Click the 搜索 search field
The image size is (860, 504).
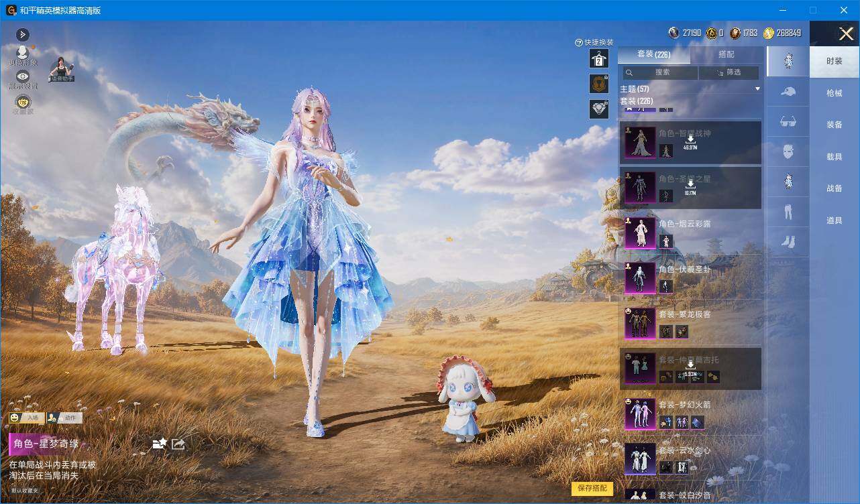660,72
